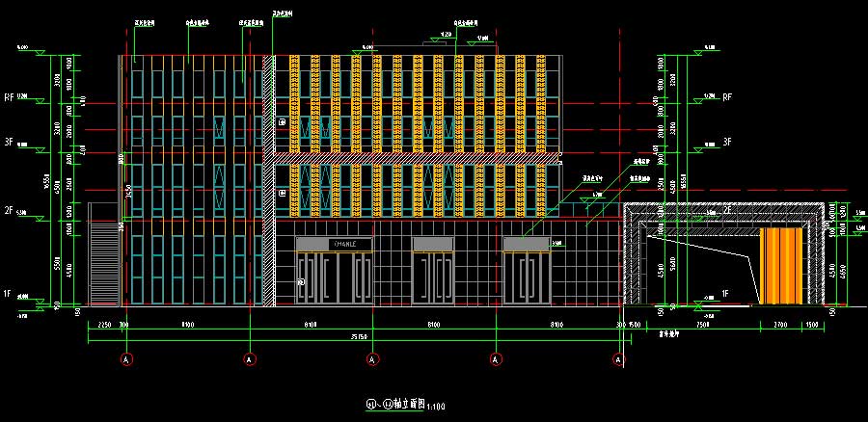Image resolution: width=868 pixels, height=422 pixels.
Task: Select the striped louver panel at left
Action: click(x=102, y=264)
